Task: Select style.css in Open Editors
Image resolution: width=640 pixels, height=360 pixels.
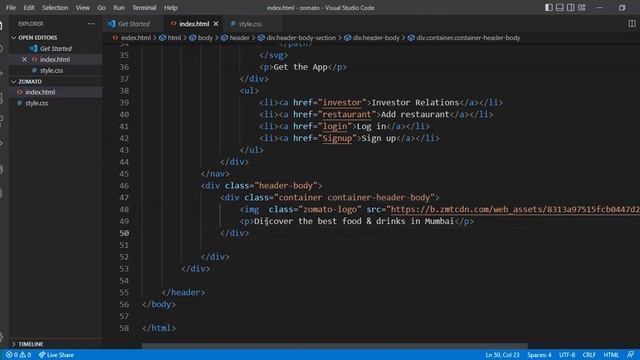Action: click(51, 71)
